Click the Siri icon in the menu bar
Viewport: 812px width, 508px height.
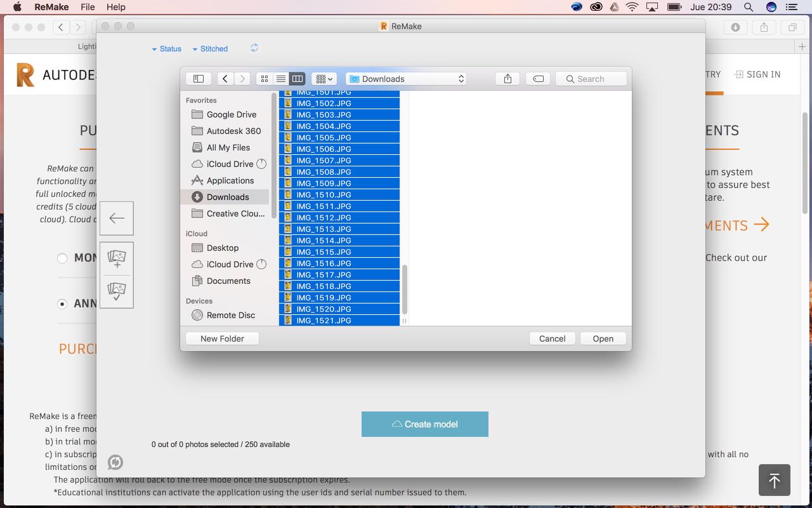coord(771,7)
